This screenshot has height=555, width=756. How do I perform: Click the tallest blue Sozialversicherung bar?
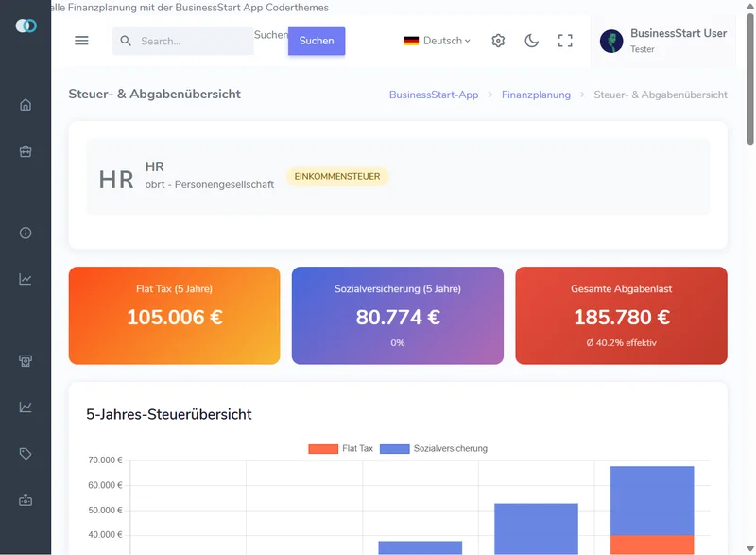(652, 500)
